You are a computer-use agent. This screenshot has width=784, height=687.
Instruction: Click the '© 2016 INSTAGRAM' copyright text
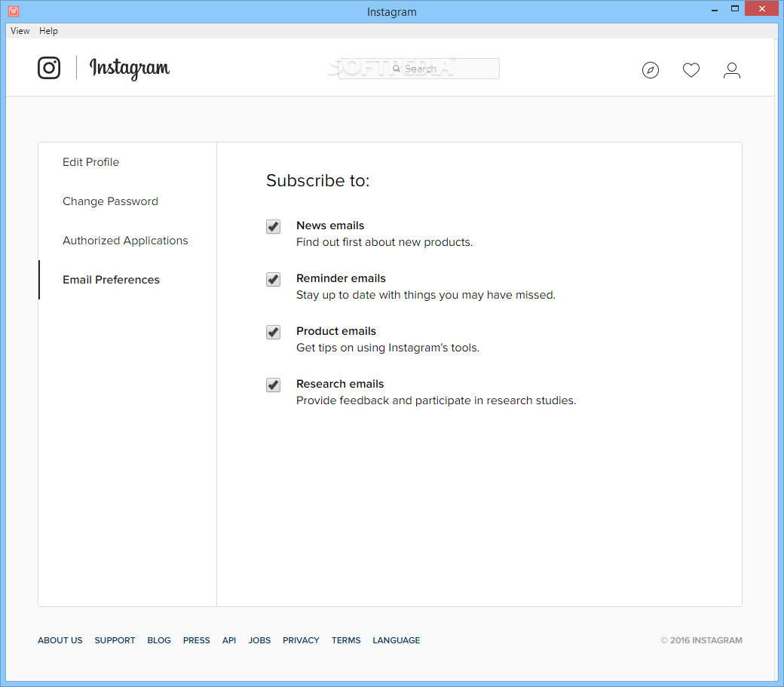(x=702, y=640)
